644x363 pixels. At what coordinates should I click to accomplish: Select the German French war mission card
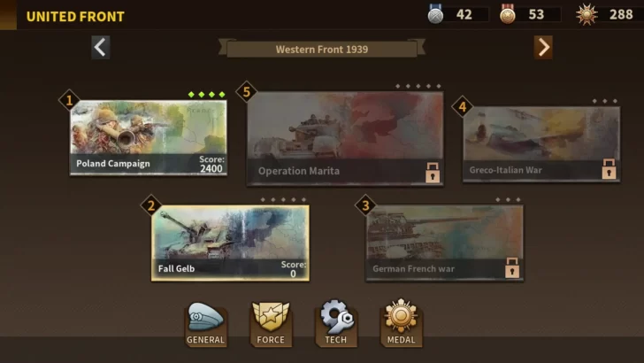tap(444, 243)
